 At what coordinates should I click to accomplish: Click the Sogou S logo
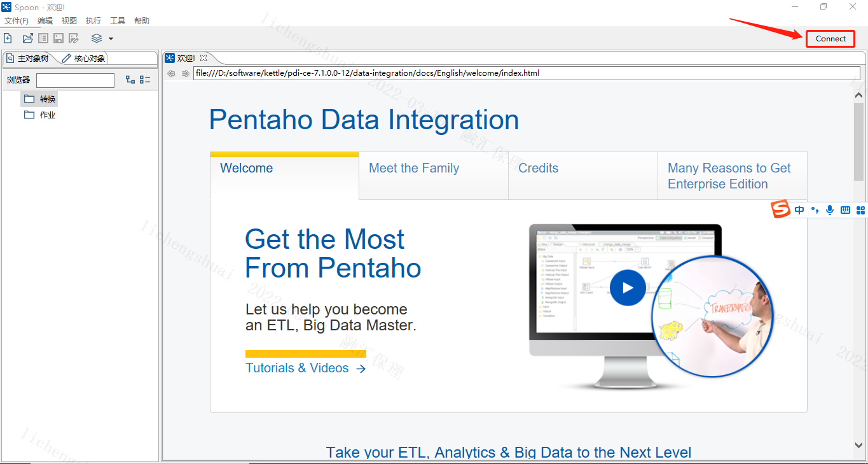(781, 209)
